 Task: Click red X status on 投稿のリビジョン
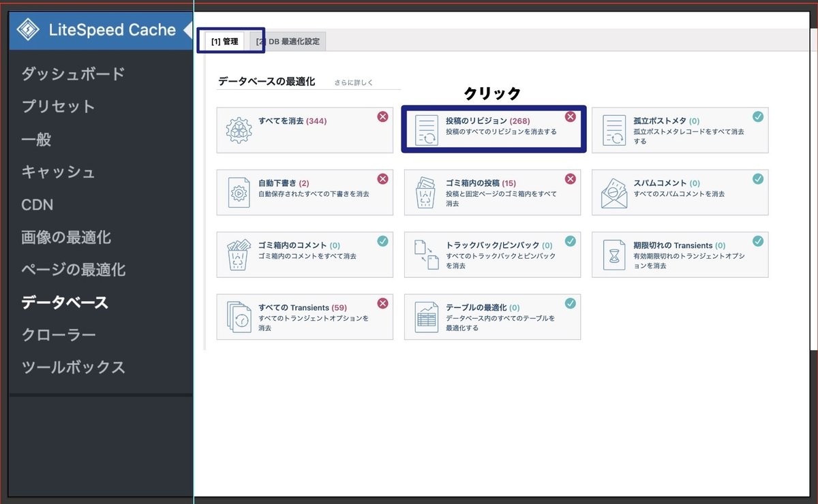[x=571, y=116]
